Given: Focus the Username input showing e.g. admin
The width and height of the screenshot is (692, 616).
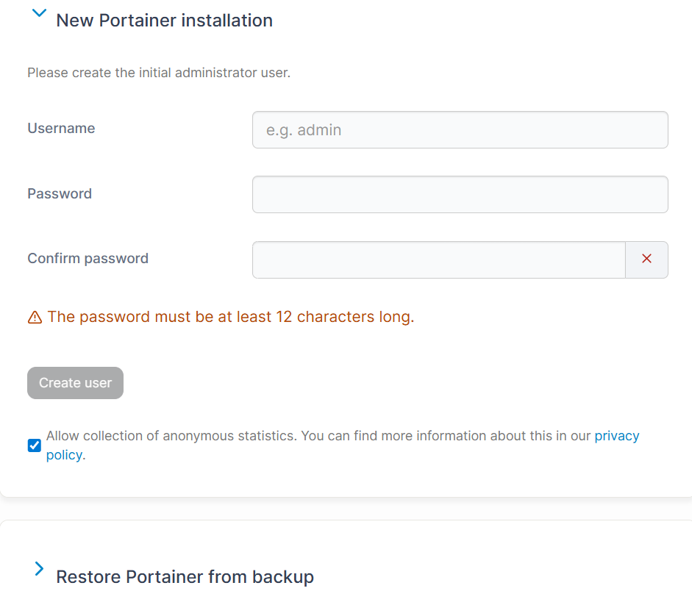Looking at the screenshot, I should pos(460,129).
